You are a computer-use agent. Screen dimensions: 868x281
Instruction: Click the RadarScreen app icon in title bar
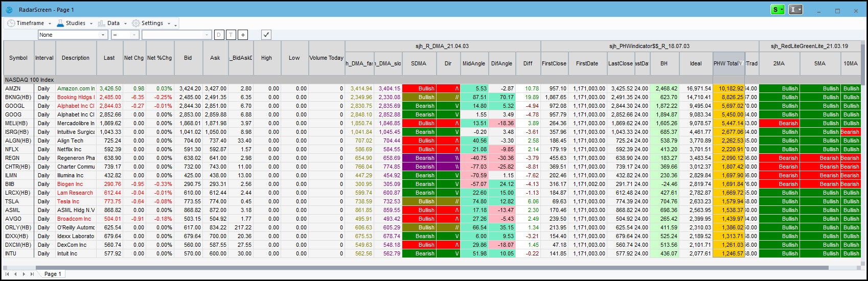[x=9, y=10]
